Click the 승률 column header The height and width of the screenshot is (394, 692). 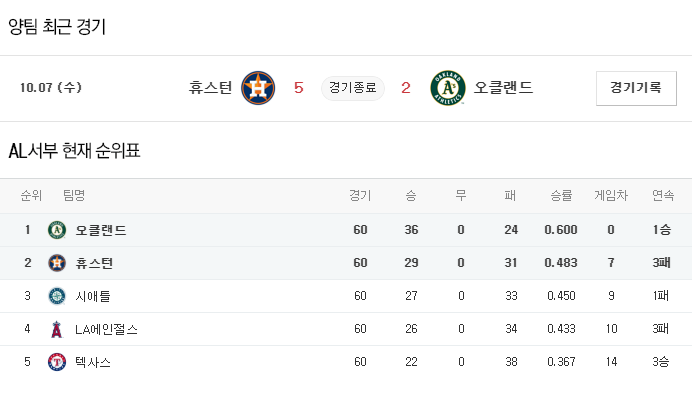pyautogui.click(x=561, y=195)
